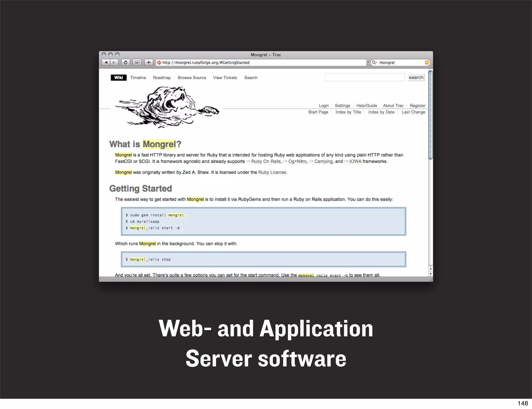Click the Login link
532x409 pixels.
click(324, 106)
